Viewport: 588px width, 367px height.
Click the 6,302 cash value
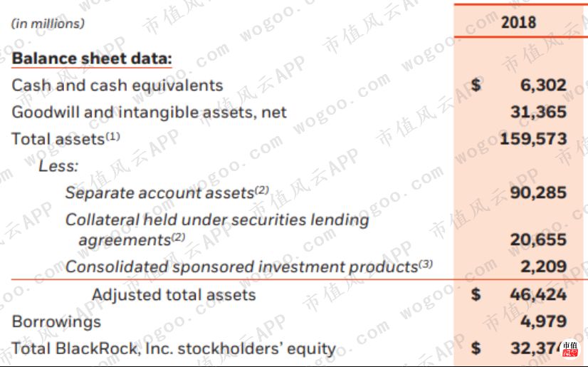(543, 86)
